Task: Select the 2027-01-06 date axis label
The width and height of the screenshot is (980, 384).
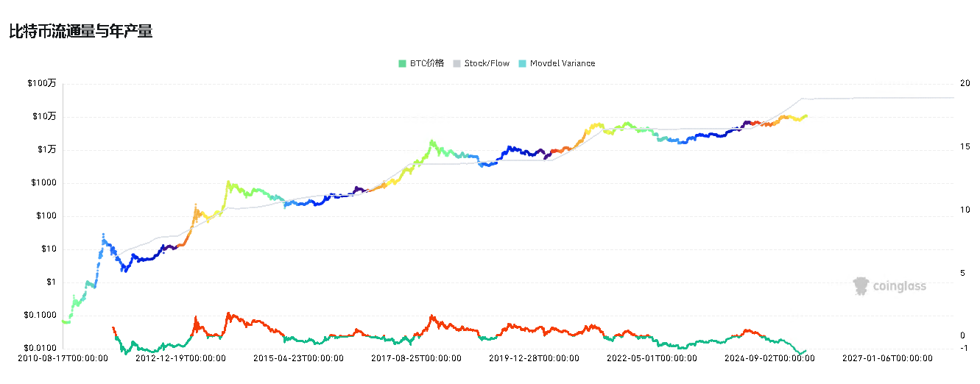Action: [x=887, y=359]
